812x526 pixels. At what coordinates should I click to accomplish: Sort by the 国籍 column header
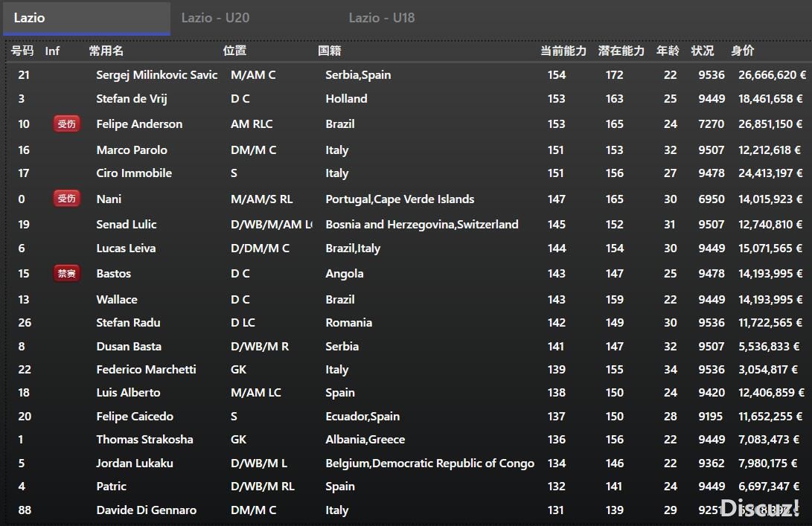pos(330,51)
